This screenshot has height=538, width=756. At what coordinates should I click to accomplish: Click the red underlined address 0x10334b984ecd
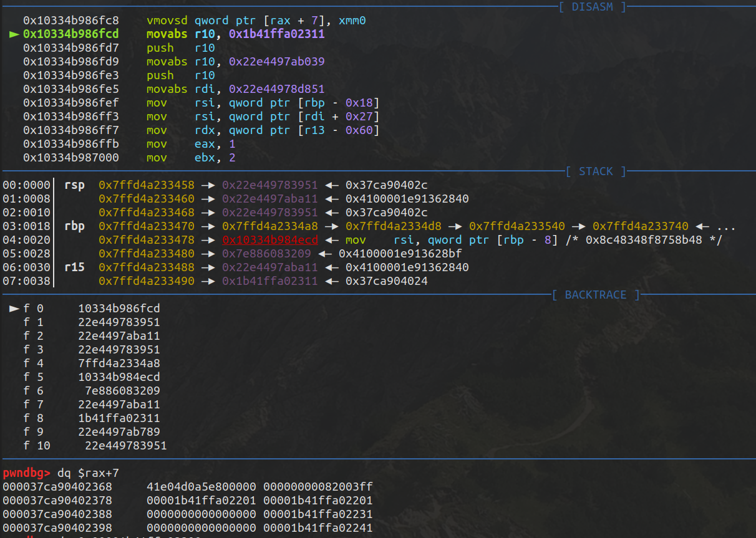click(270, 240)
